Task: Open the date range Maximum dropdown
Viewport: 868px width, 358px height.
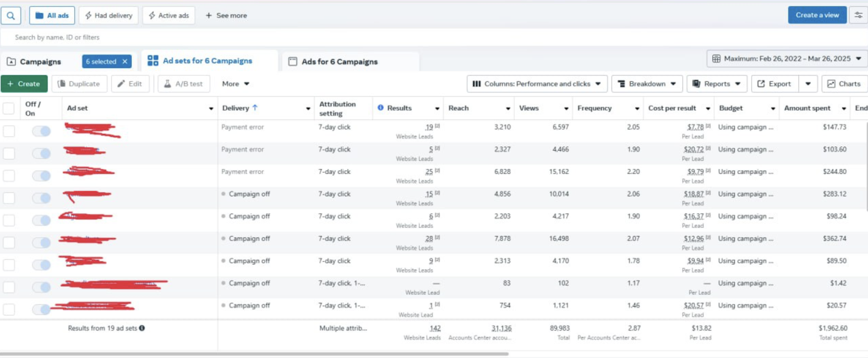Action: pyautogui.click(x=787, y=59)
